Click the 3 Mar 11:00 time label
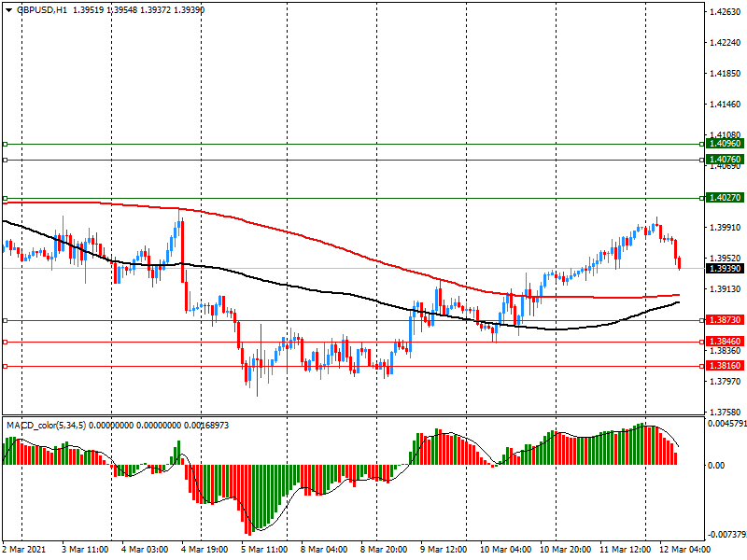The image size is (747, 560). click(85, 550)
